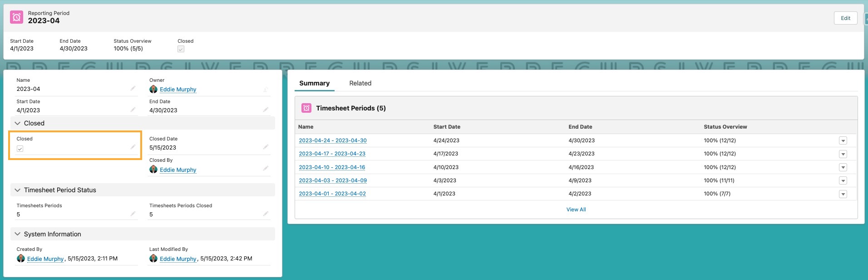Image resolution: width=868 pixels, height=280 pixels.
Task: Edit the Name field pencil icon
Action: 133,88
